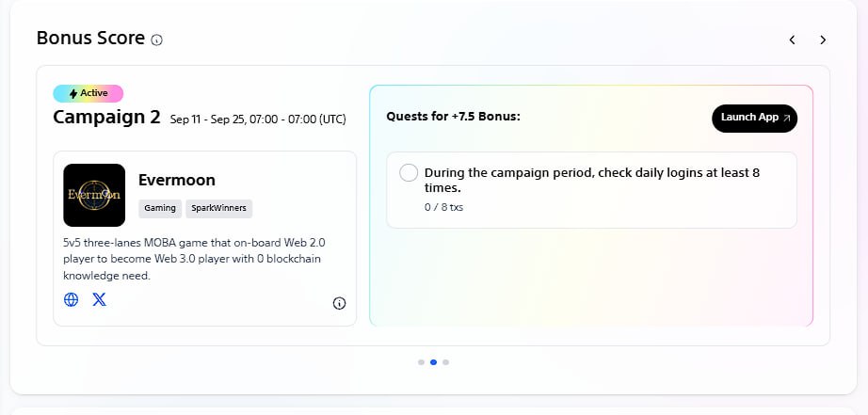Jump to the first carousel page dot
The image size is (868, 415).
pos(421,362)
